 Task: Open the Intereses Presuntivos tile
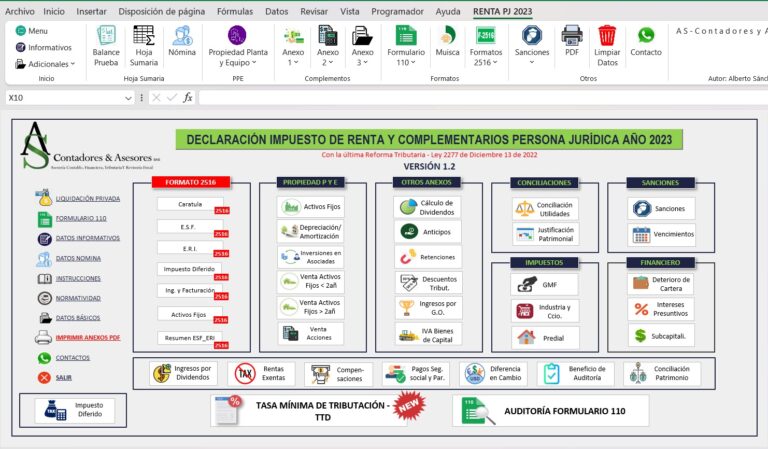click(661, 309)
